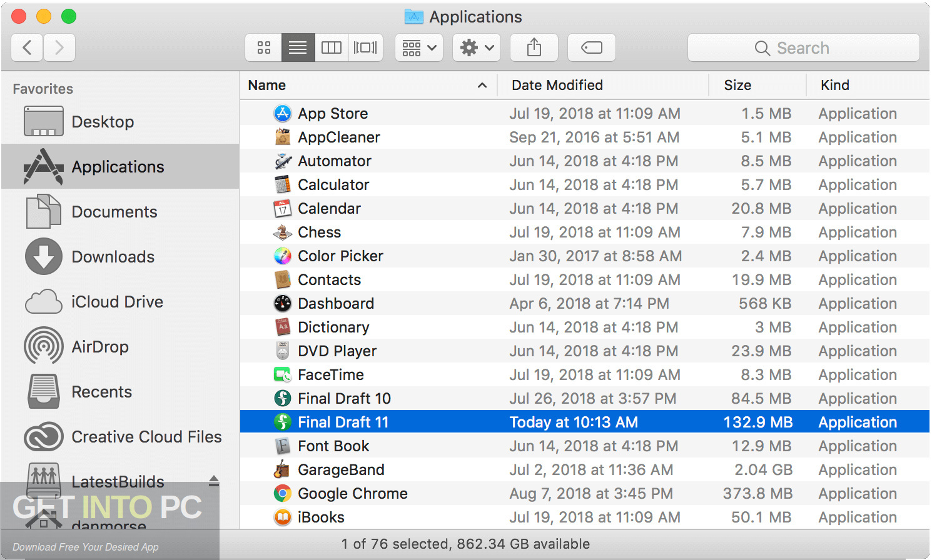
Task: Select the Font Book icon
Action: click(x=283, y=446)
